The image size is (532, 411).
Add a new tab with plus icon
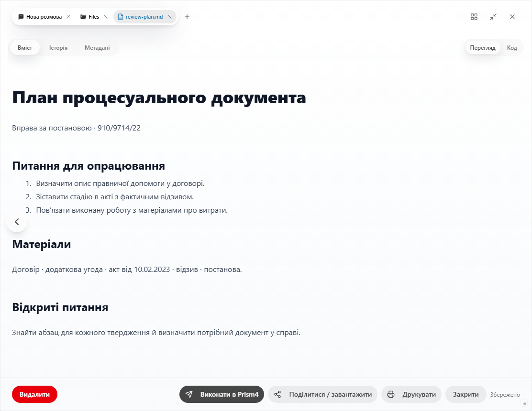187,17
